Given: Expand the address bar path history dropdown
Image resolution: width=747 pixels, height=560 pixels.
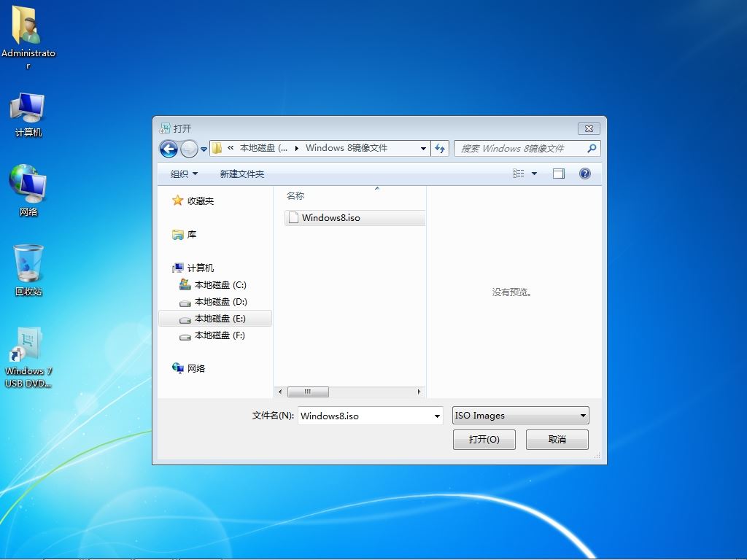Looking at the screenshot, I should (423, 149).
